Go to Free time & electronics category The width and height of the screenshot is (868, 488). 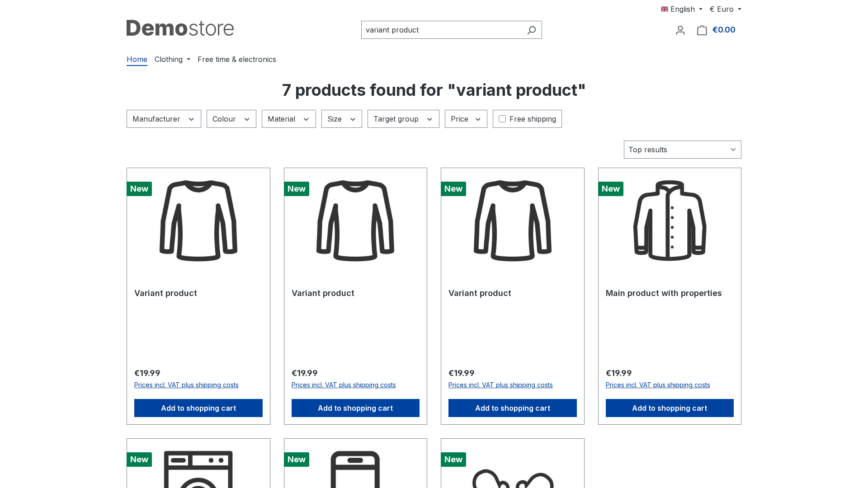(x=237, y=59)
